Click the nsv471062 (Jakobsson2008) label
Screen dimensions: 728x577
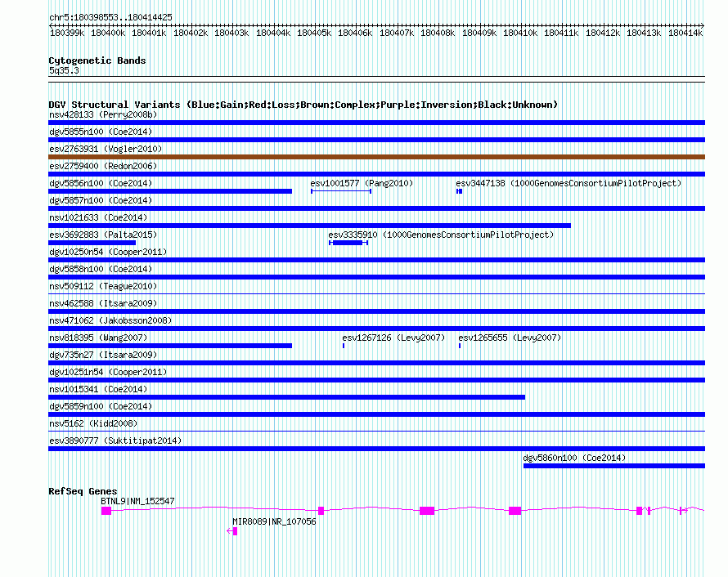point(110,320)
